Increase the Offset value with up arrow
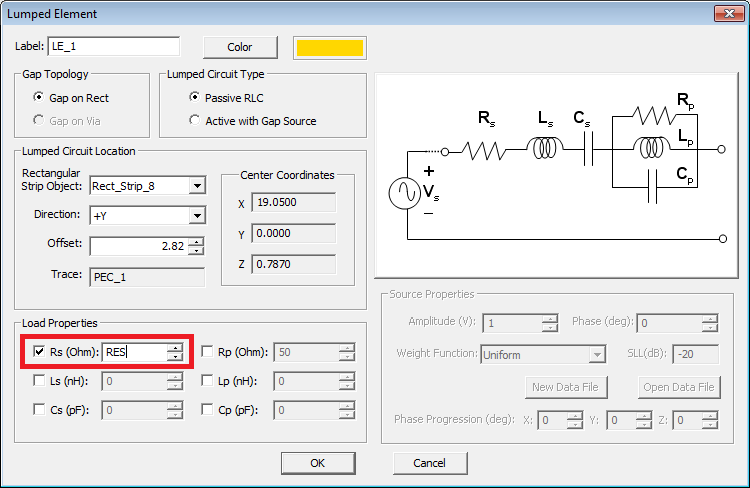Viewport: 750px width, 488px height. pyautogui.click(x=196, y=241)
